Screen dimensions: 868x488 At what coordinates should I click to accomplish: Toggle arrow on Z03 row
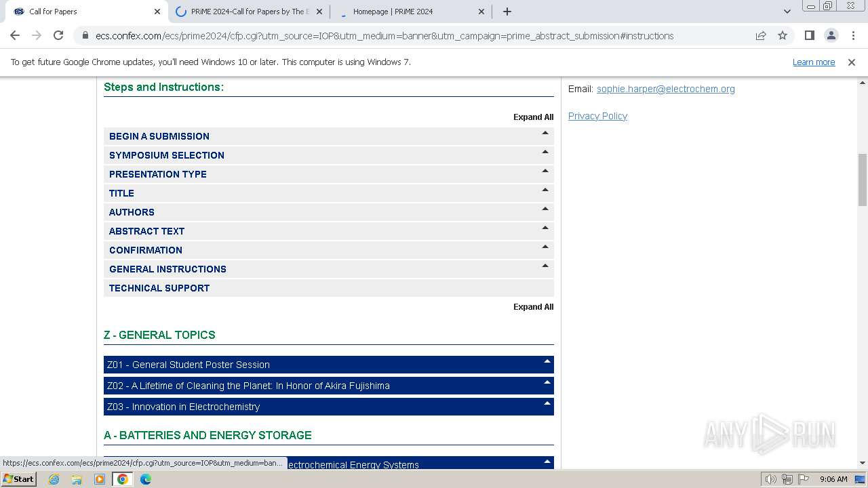point(547,403)
